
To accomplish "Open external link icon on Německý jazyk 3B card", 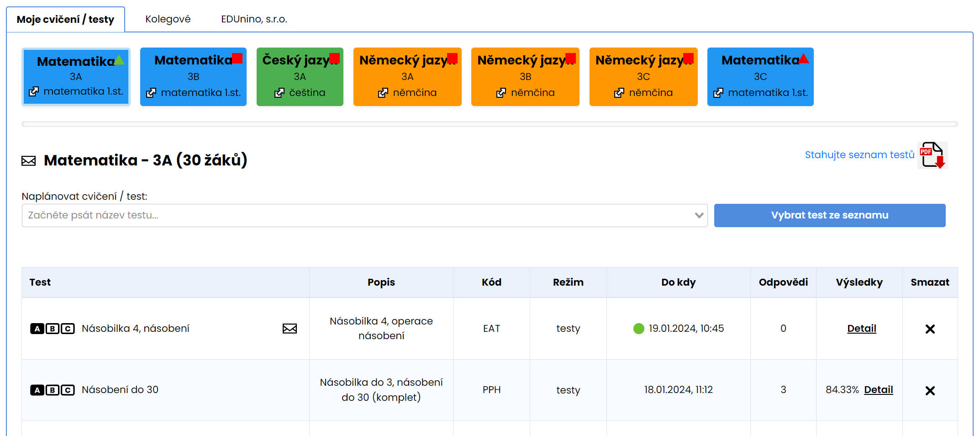I will [x=501, y=93].
